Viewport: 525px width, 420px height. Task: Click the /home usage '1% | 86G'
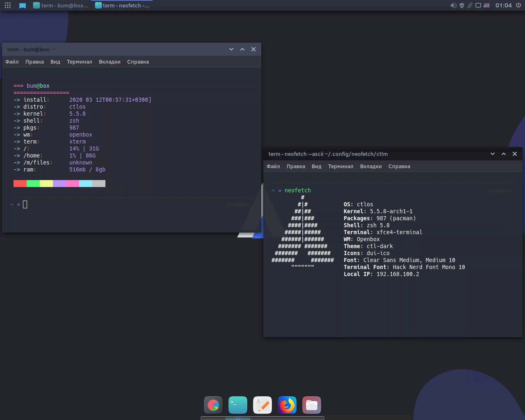(x=82, y=155)
